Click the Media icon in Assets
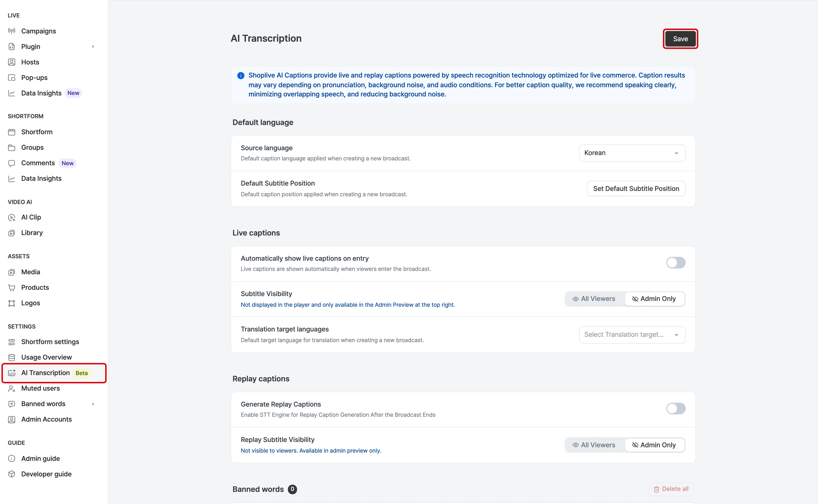The width and height of the screenshot is (818, 504). pyautogui.click(x=12, y=272)
